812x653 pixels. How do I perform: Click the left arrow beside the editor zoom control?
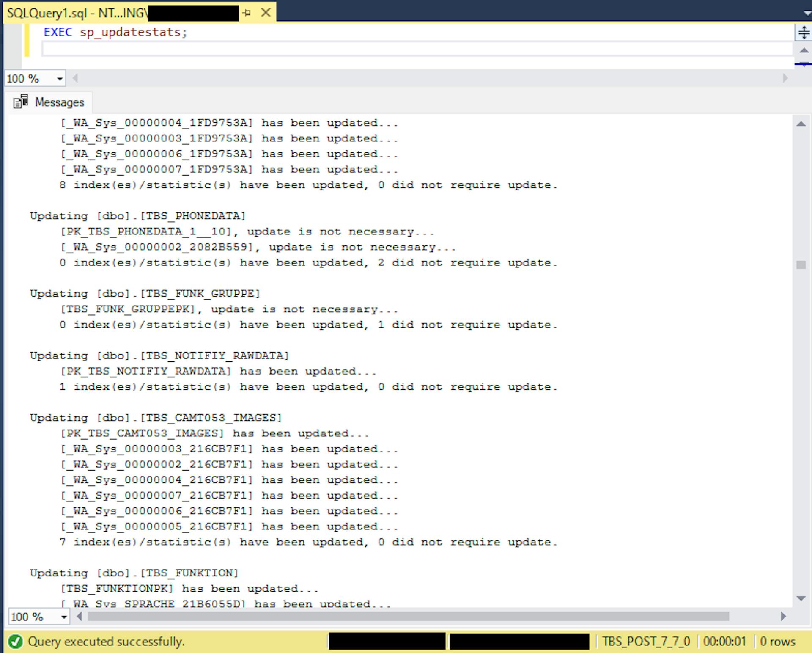pos(75,78)
